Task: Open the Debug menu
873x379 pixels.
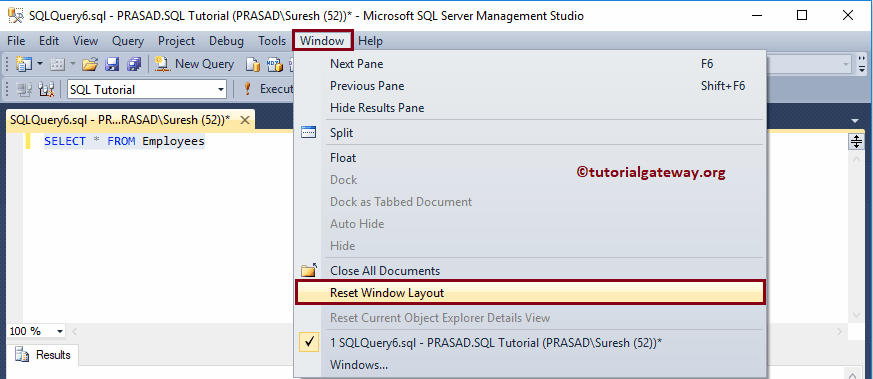Action: coord(226,41)
